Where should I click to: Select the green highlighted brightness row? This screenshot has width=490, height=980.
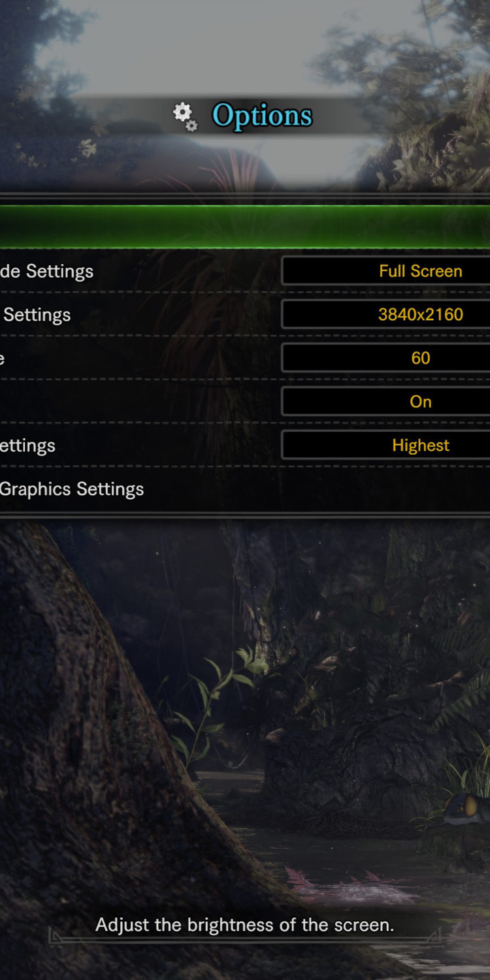[245, 227]
